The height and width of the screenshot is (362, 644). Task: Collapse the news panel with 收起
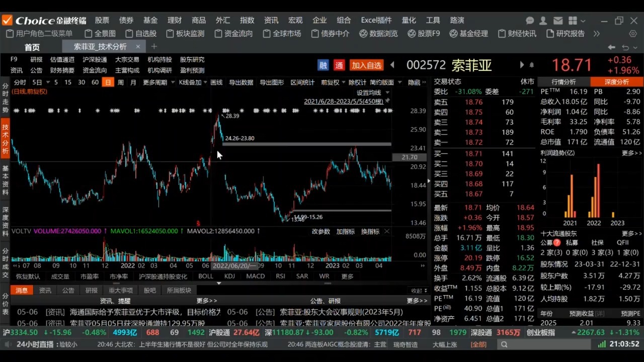tap(419, 290)
